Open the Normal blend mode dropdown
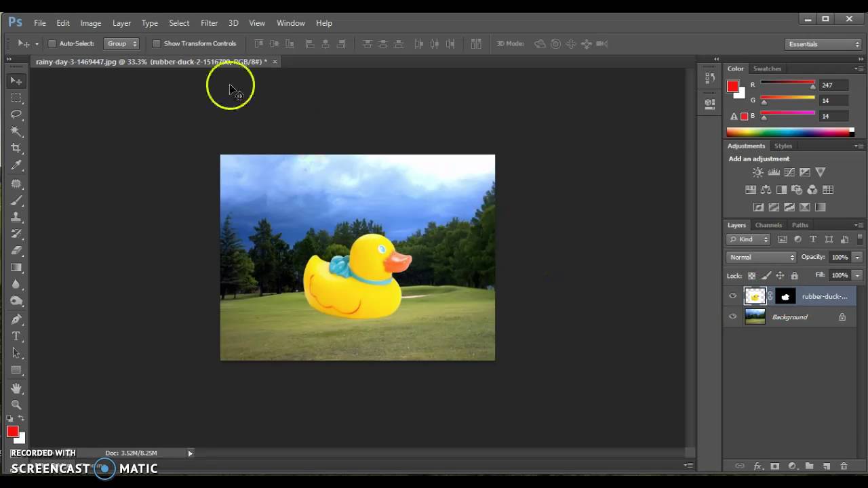The height and width of the screenshot is (488, 868). coord(762,257)
